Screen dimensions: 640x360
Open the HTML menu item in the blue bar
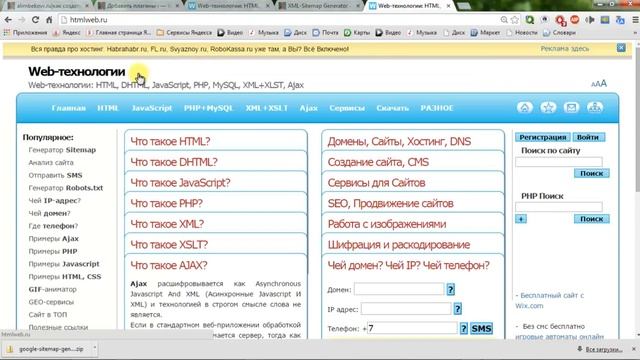(108, 108)
